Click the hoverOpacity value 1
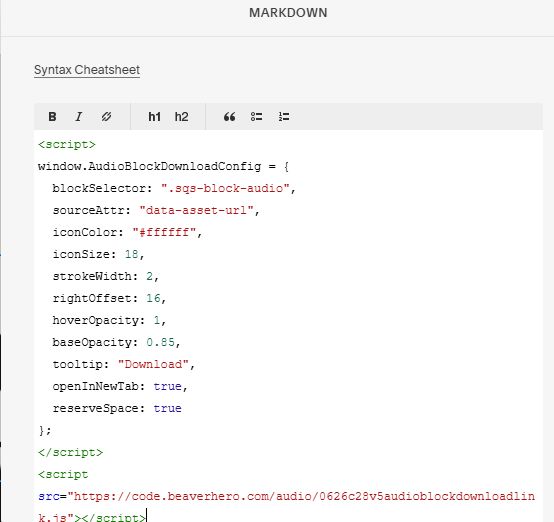554x522 pixels. pyautogui.click(x=157, y=320)
